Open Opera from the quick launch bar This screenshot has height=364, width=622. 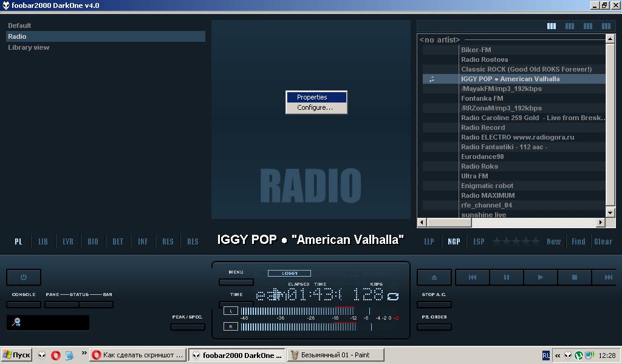[55, 355]
